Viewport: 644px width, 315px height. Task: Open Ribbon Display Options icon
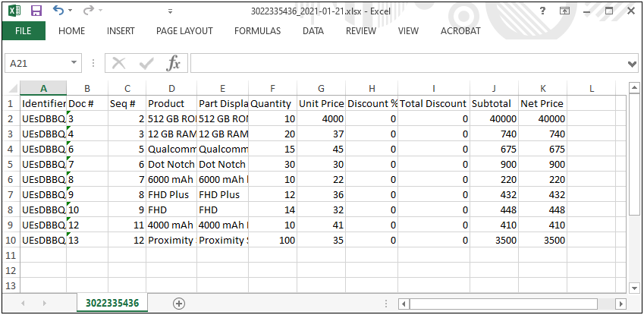click(564, 11)
